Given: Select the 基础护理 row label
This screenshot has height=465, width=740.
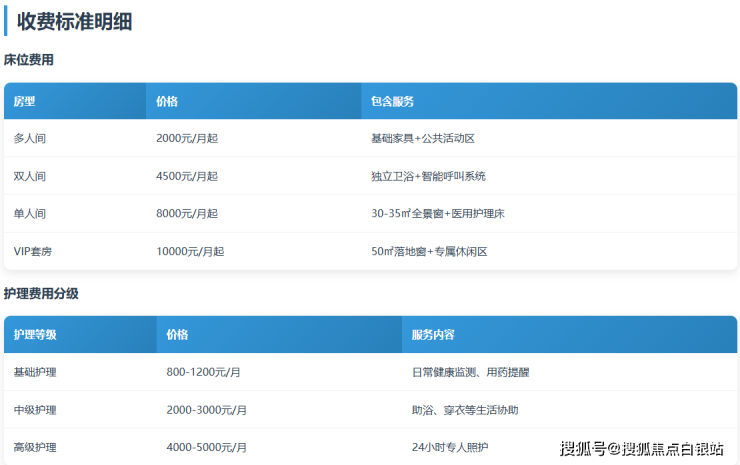Looking at the screenshot, I should point(35,372).
